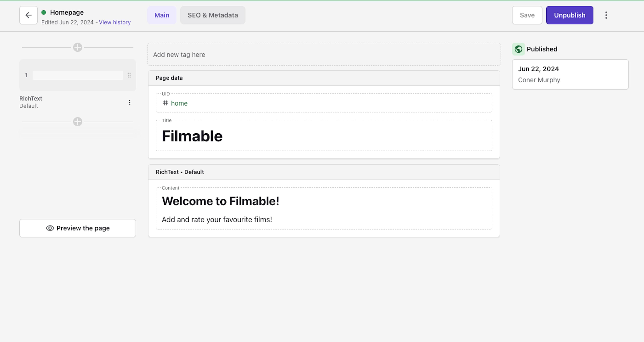Viewport: 644px width, 342px height.
Task: Click the eye preview icon
Action: click(50, 228)
